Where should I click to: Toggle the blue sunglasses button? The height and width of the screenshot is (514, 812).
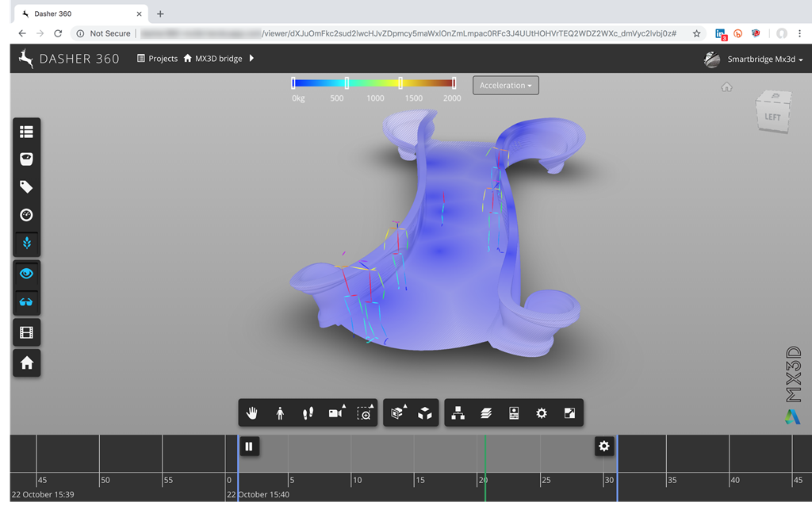[x=26, y=302]
